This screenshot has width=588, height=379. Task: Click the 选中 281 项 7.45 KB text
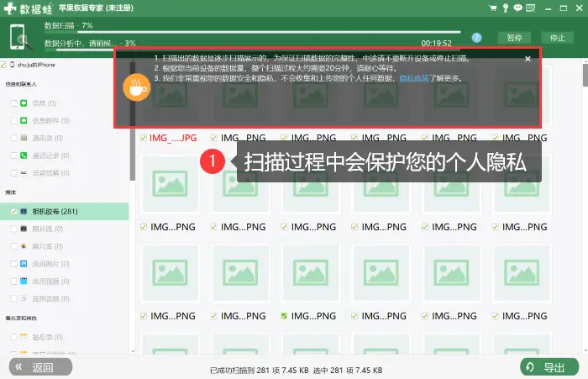coord(348,371)
